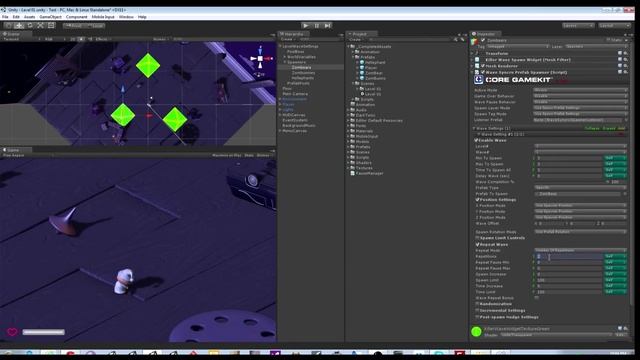This screenshot has height=360, width=640.
Task: Open the Edit menu
Action: pos(16,17)
